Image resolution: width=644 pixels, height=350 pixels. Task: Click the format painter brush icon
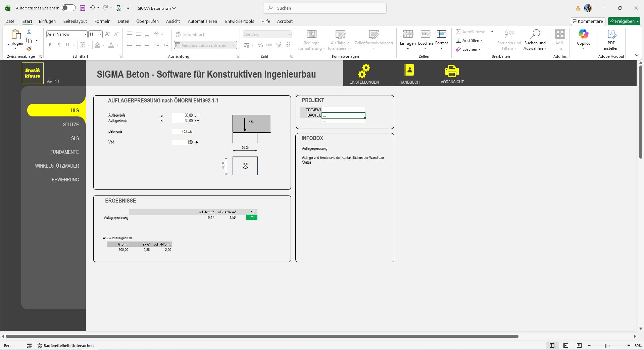click(x=29, y=49)
